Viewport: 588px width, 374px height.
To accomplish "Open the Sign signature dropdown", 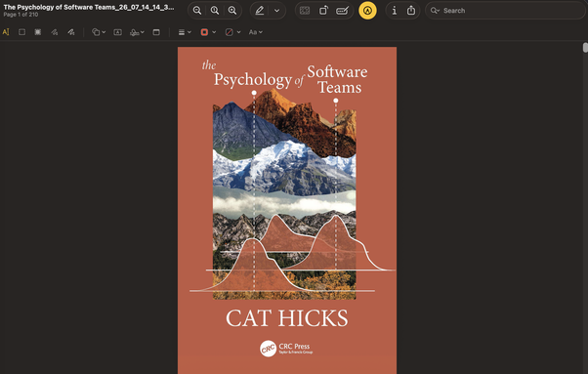I will click(137, 32).
